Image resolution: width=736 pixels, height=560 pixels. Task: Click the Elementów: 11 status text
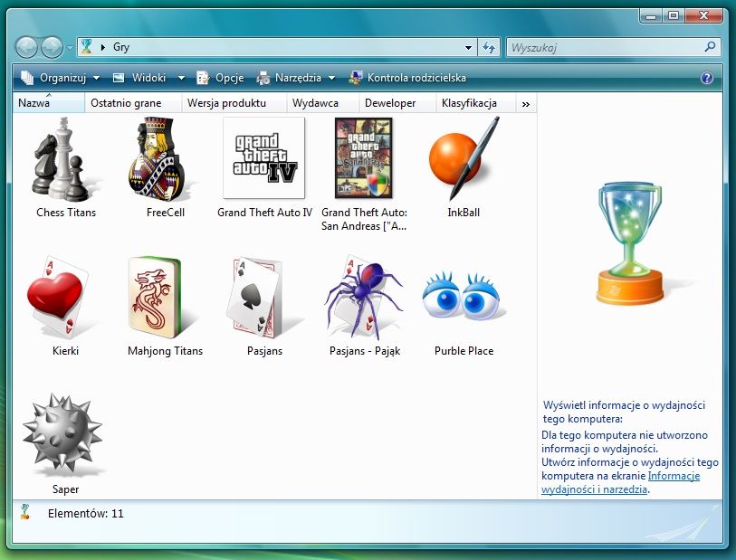click(x=85, y=514)
